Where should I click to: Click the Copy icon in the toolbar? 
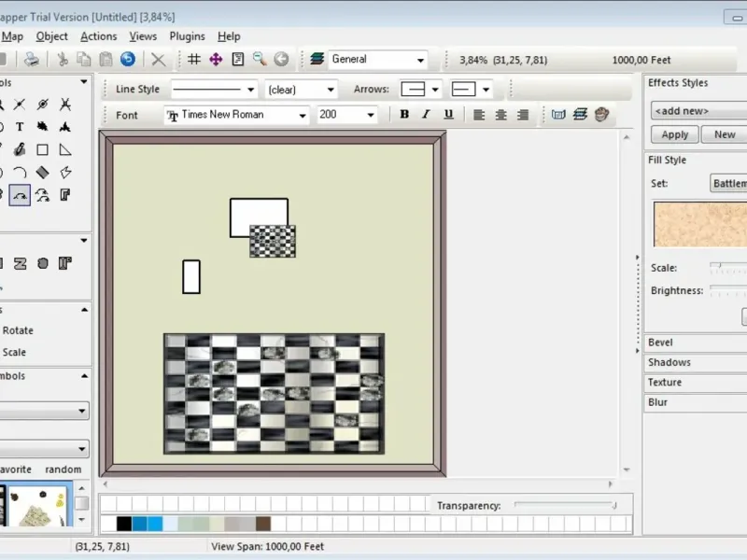84,60
